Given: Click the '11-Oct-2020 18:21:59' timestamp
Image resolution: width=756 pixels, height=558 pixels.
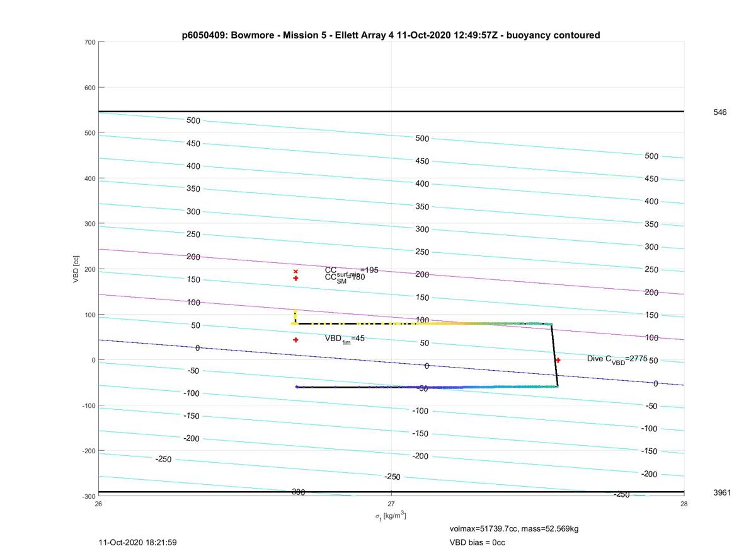Looking at the screenshot, I should click(x=138, y=542).
